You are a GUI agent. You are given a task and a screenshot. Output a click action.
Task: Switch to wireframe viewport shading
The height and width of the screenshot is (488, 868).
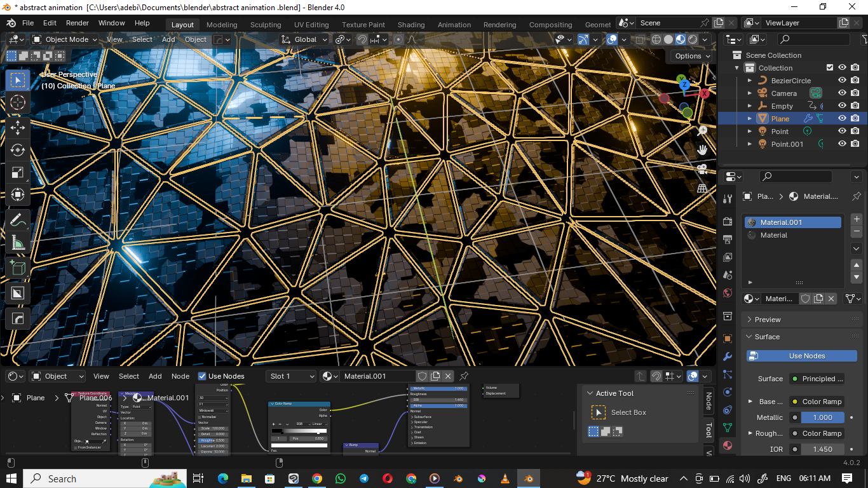coord(656,39)
